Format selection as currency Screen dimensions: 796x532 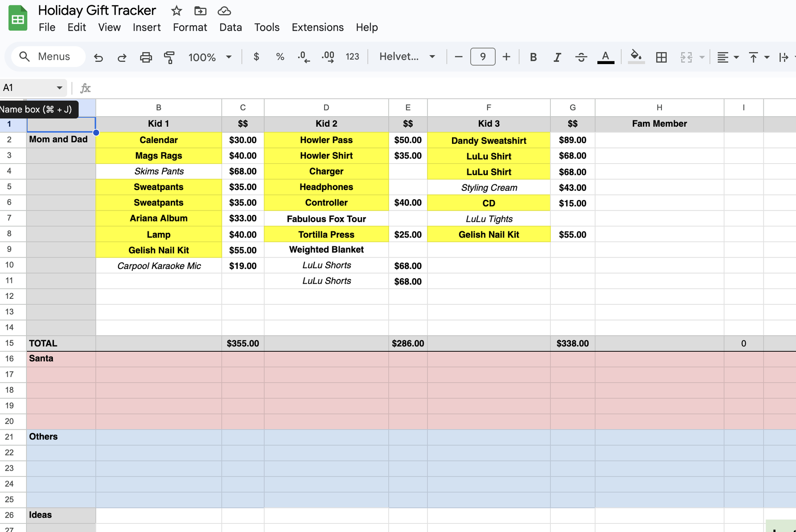[x=256, y=57]
